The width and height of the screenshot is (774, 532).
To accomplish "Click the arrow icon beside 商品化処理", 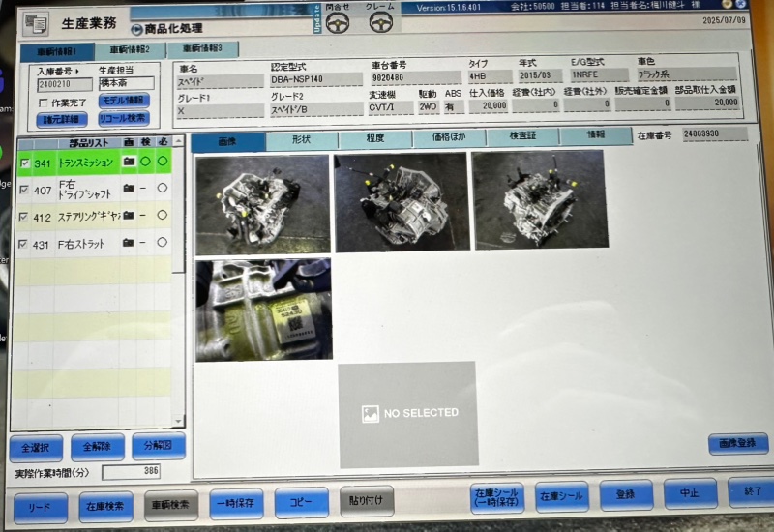I will 136,30.
